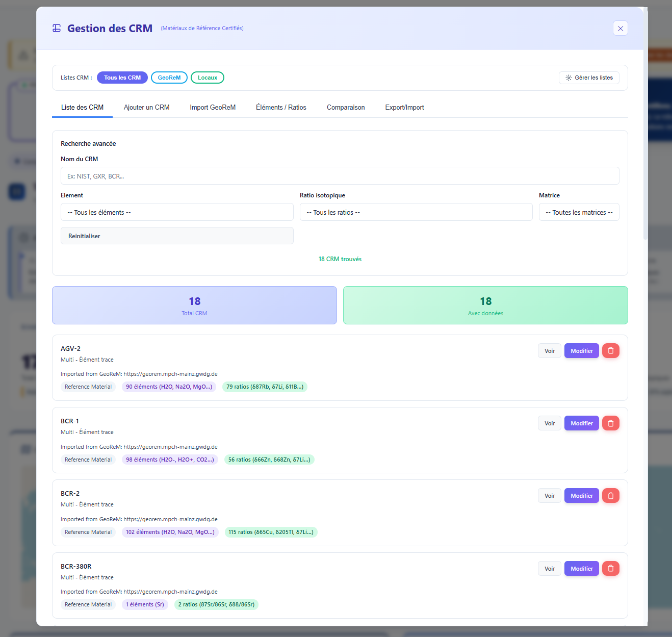The image size is (672, 637).
Task: View the BCR-1 CRM details
Action: tap(549, 423)
